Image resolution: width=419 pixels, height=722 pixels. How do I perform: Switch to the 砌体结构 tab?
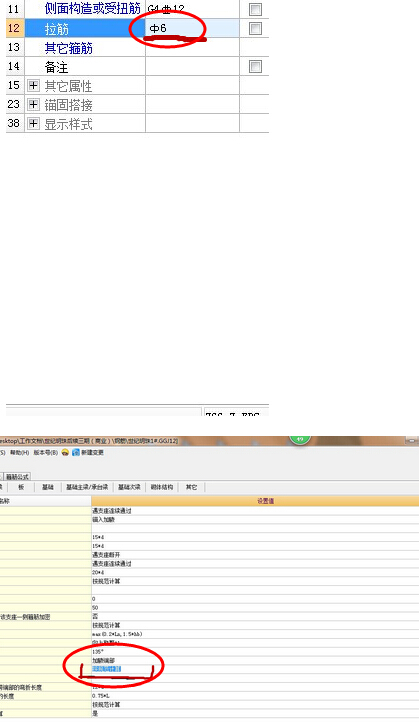point(162,487)
